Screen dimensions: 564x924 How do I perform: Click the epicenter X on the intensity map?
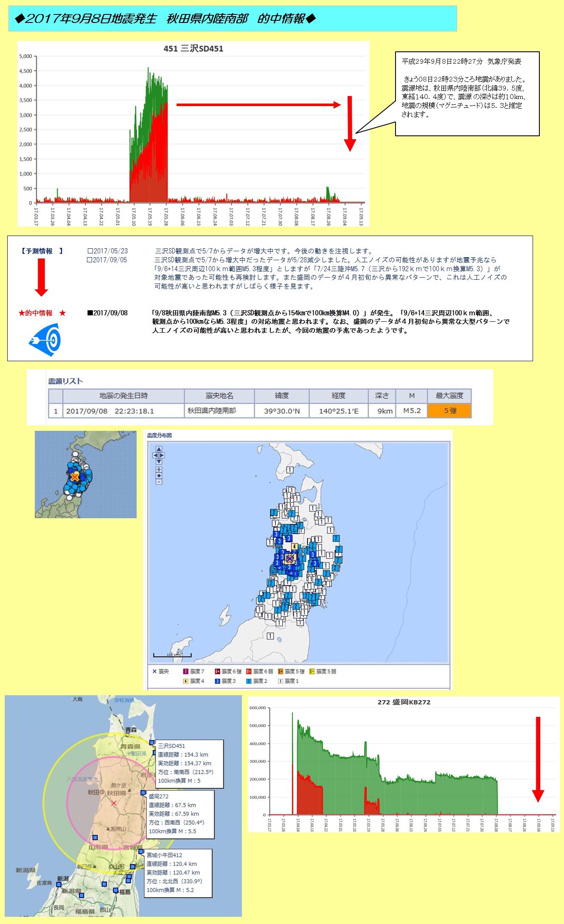click(x=290, y=558)
